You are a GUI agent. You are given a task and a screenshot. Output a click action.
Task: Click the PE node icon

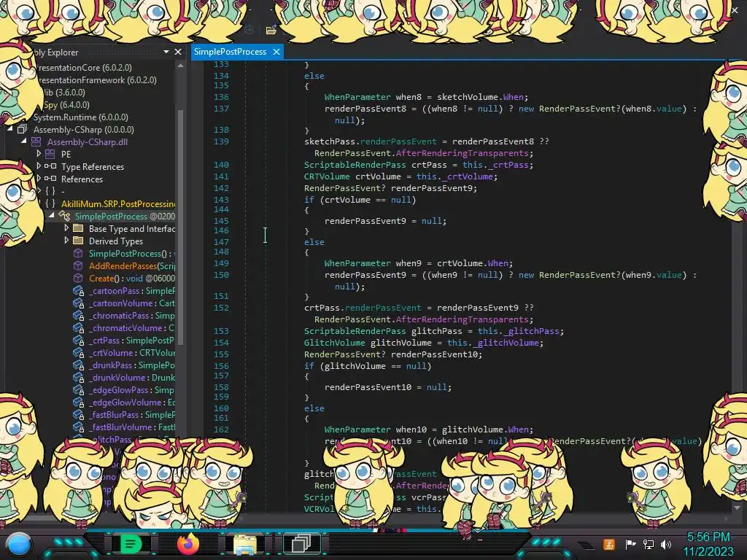(x=50, y=154)
